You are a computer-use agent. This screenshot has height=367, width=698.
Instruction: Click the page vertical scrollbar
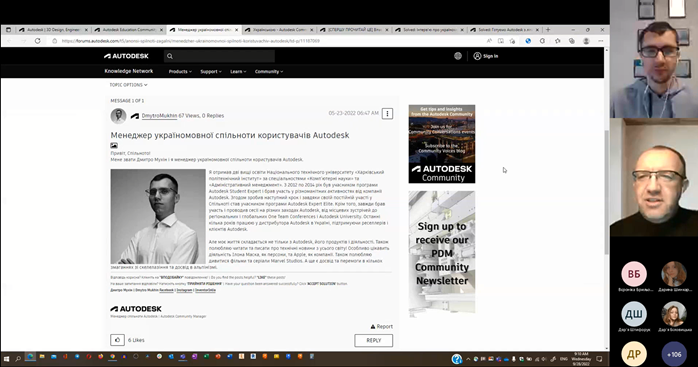[x=606, y=192]
